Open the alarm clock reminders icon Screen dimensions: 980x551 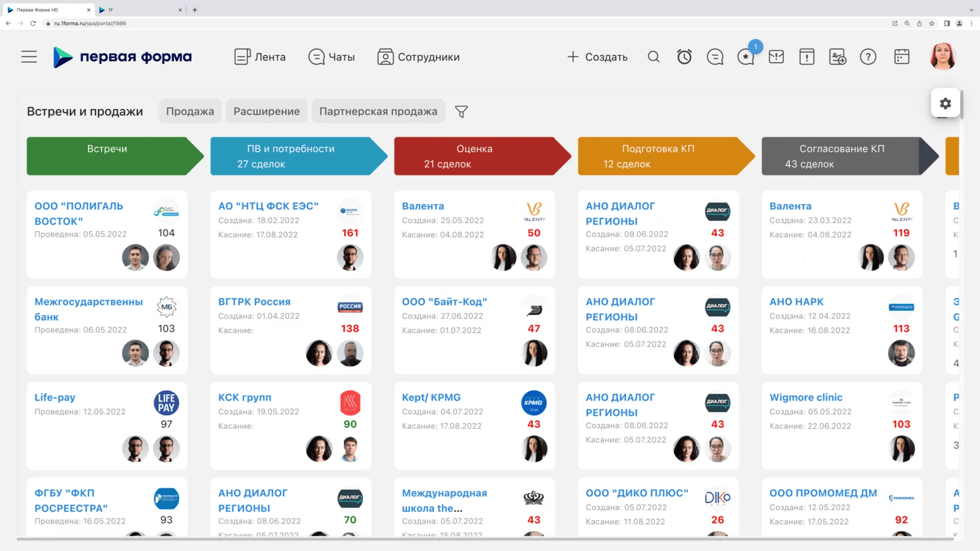point(684,57)
